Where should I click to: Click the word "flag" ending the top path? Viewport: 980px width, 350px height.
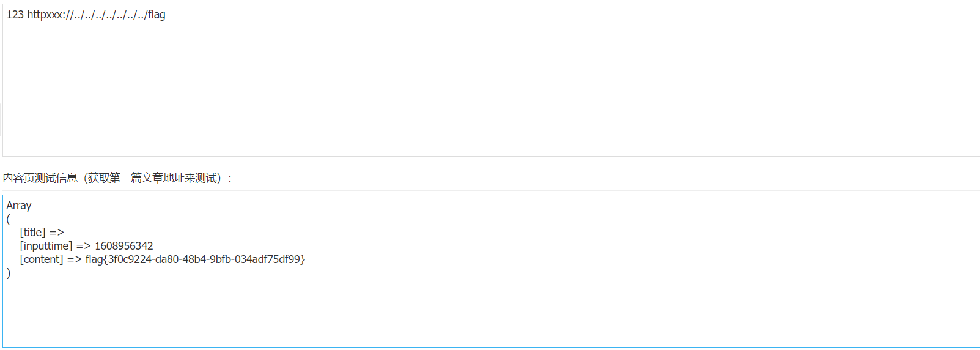click(x=157, y=15)
